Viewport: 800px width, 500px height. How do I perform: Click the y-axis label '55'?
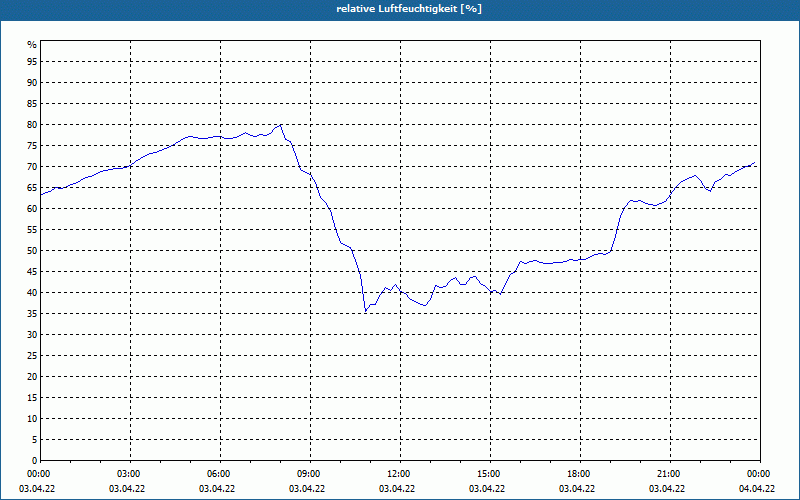pos(32,230)
